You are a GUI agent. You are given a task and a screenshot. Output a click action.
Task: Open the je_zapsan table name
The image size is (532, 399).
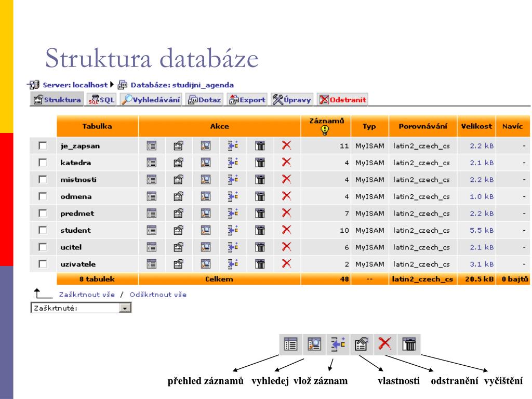click(x=80, y=146)
